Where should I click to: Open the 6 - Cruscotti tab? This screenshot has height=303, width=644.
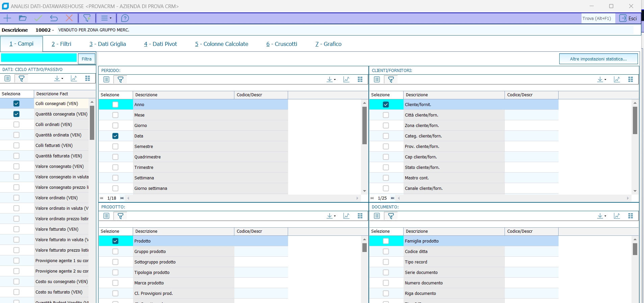pos(282,44)
